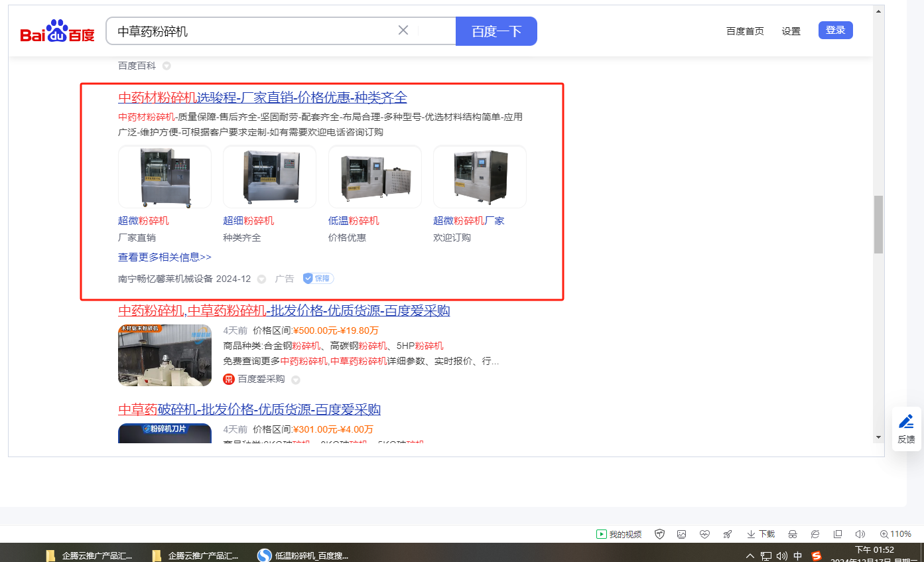The height and width of the screenshot is (562, 924).
Task: Open the dropdown arrow beside 南宁畅忆馨莱机械设备 2024-12
Action: point(262,279)
